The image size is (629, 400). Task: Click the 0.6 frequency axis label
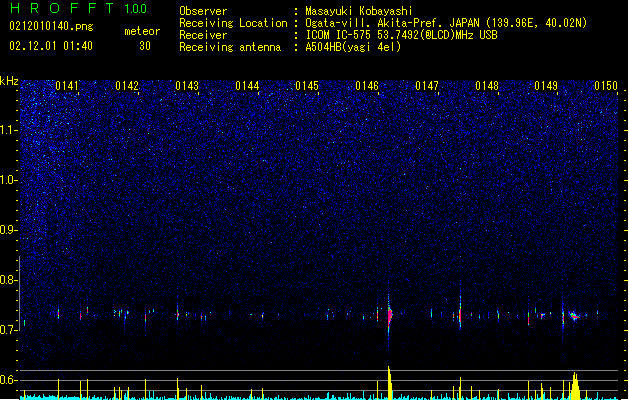tap(8, 380)
